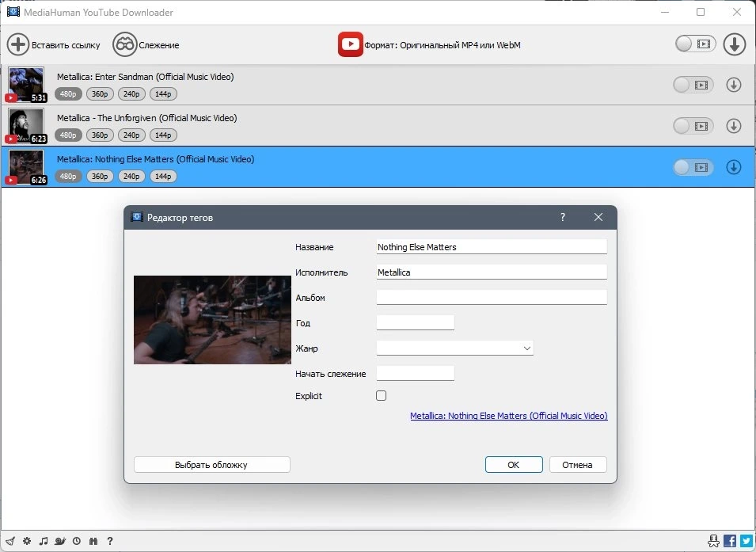The image size is (756, 552).
Task: Select 240p for Enter Sandman
Action: [131, 94]
